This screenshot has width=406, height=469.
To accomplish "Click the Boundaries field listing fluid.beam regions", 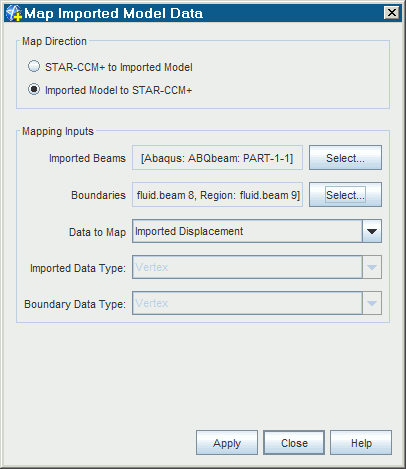I will [217, 195].
